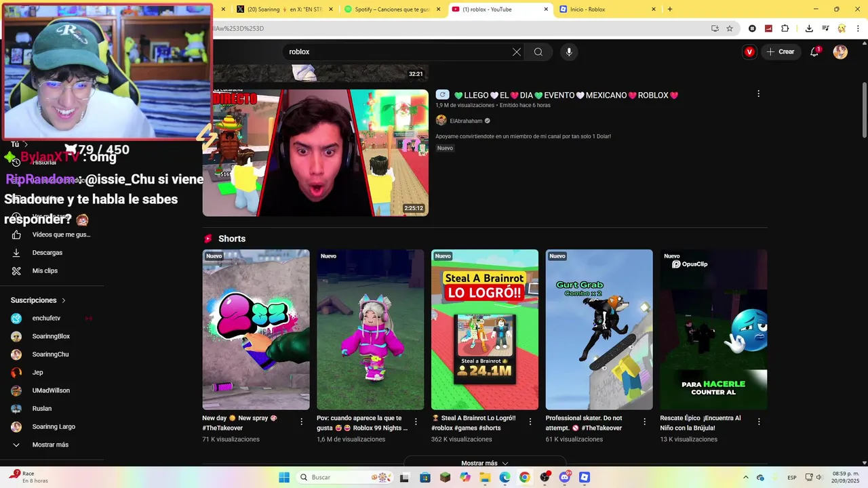
Task: Open options for Roblox 99 Nights short
Action: (416, 422)
